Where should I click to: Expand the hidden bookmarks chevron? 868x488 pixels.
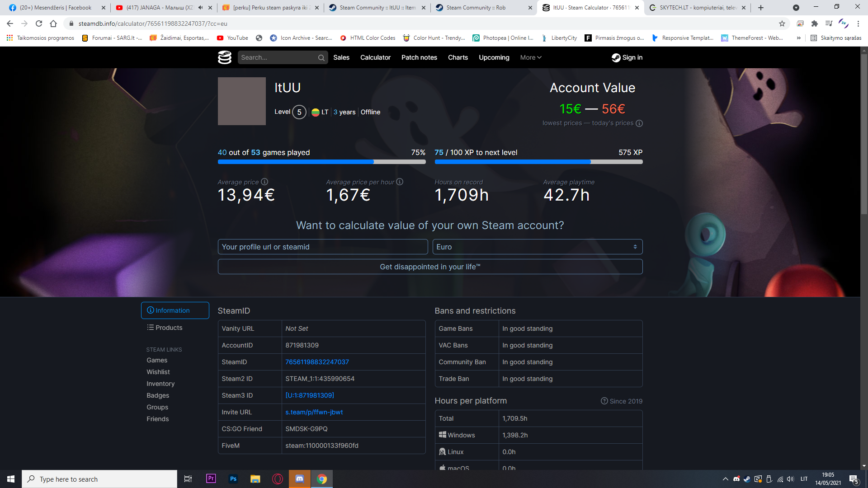click(799, 38)
